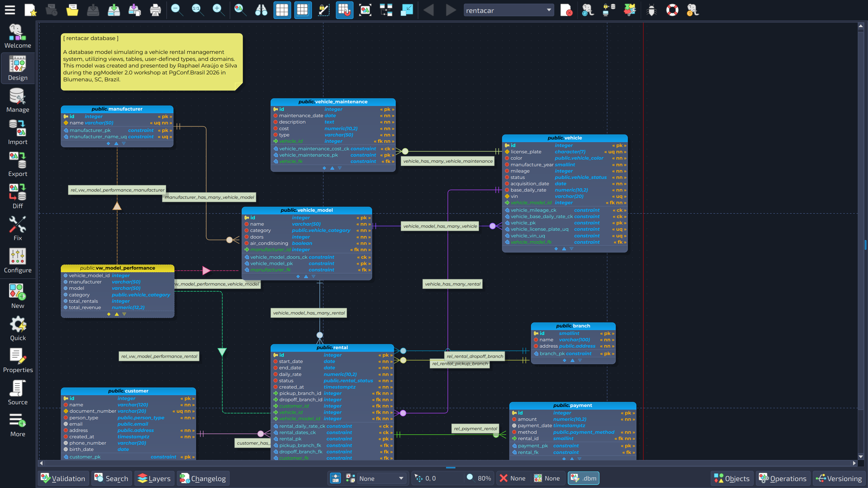Zoom out using the minus magnifier
Image resolution: width=868 pixels, height=488 pixels.
177,10
